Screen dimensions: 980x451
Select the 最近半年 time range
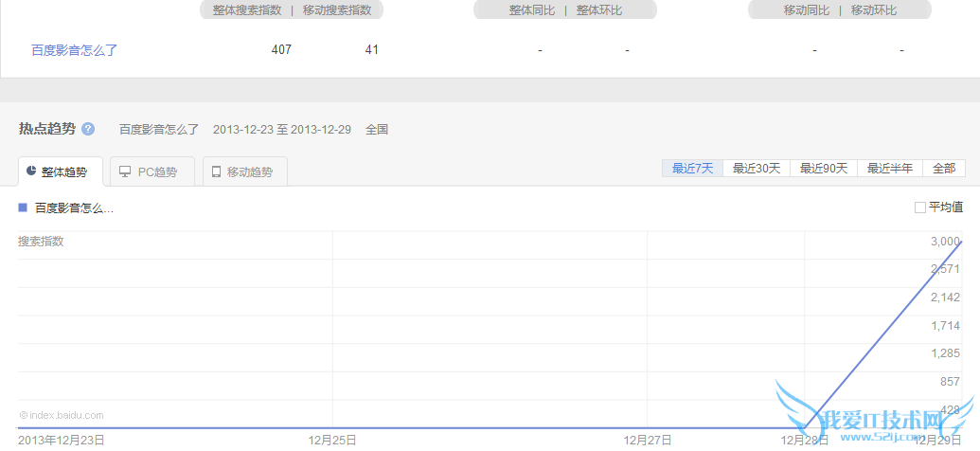pos(890,169)
